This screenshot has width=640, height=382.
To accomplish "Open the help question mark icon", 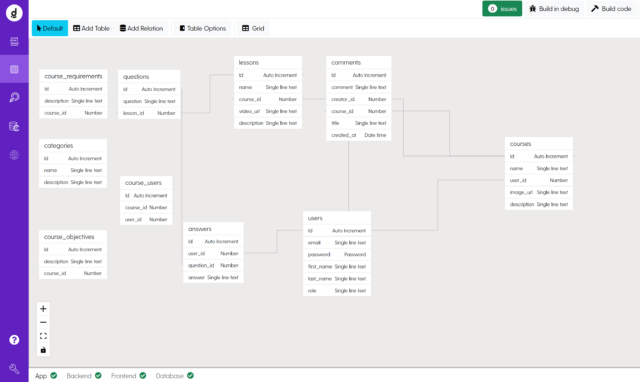I will pos(14,340).
